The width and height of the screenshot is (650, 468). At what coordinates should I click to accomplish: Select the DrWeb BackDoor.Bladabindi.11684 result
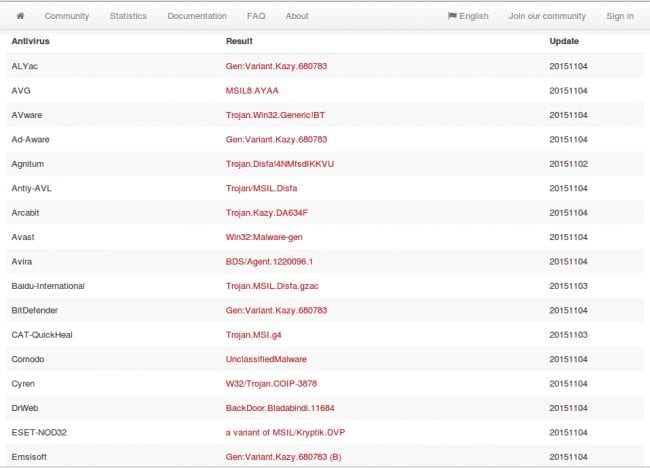(x=280, y=408)
